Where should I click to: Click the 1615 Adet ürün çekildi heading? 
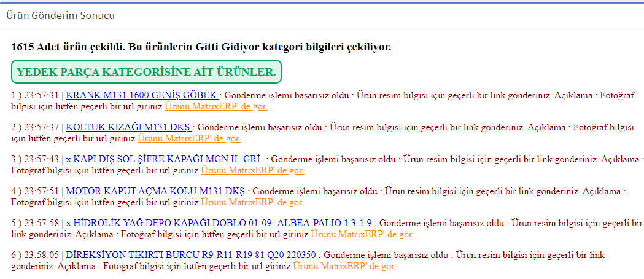coord(201,47)
